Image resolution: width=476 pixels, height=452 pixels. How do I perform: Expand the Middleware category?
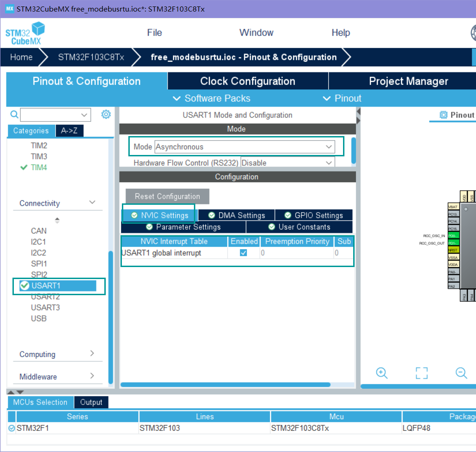point(92,376)
